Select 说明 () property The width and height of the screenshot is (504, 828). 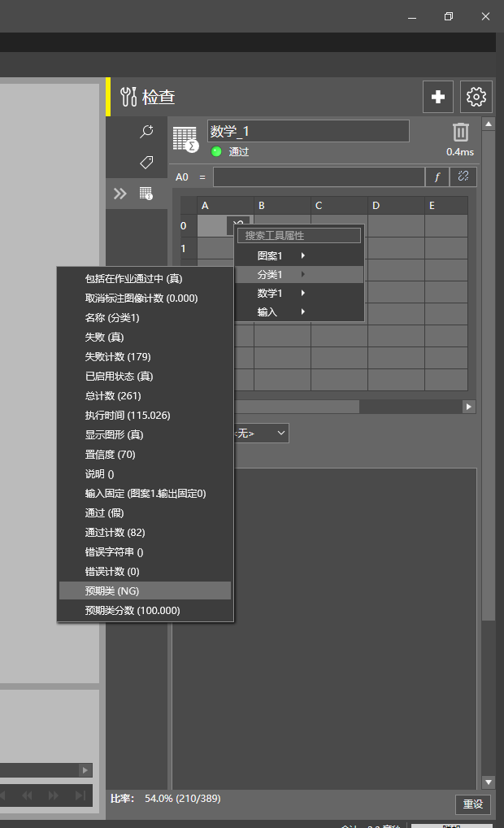146,474
